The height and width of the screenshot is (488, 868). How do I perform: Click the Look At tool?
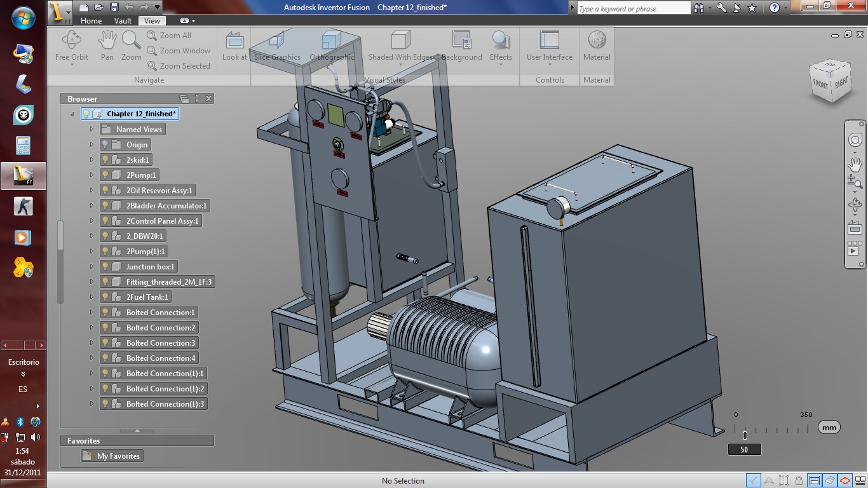click(x=234, y=44)
